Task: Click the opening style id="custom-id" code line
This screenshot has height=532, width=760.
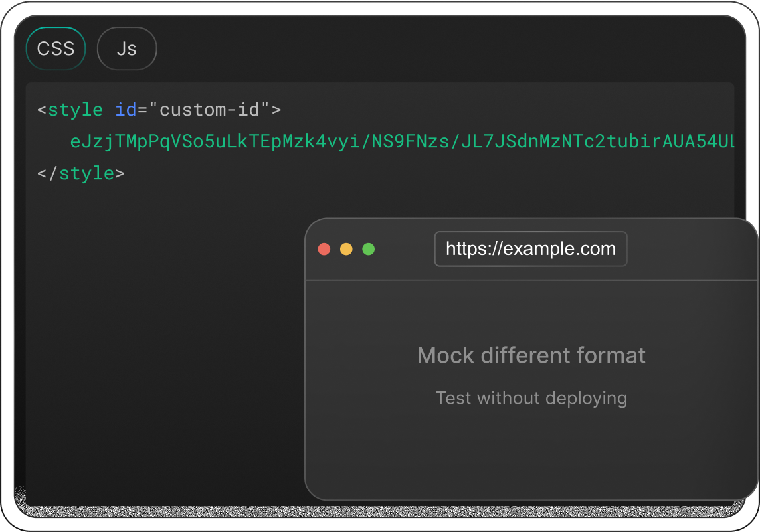Action: pos(159,110)
